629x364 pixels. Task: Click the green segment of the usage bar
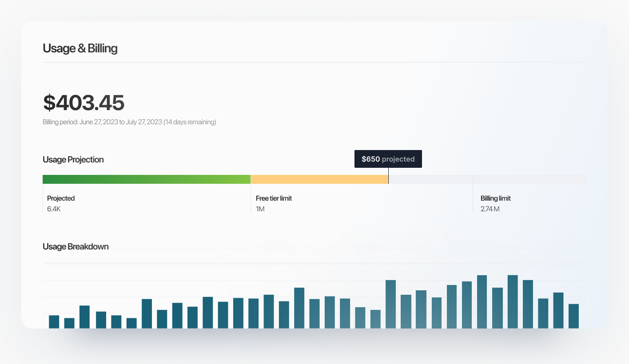[147, 179]
